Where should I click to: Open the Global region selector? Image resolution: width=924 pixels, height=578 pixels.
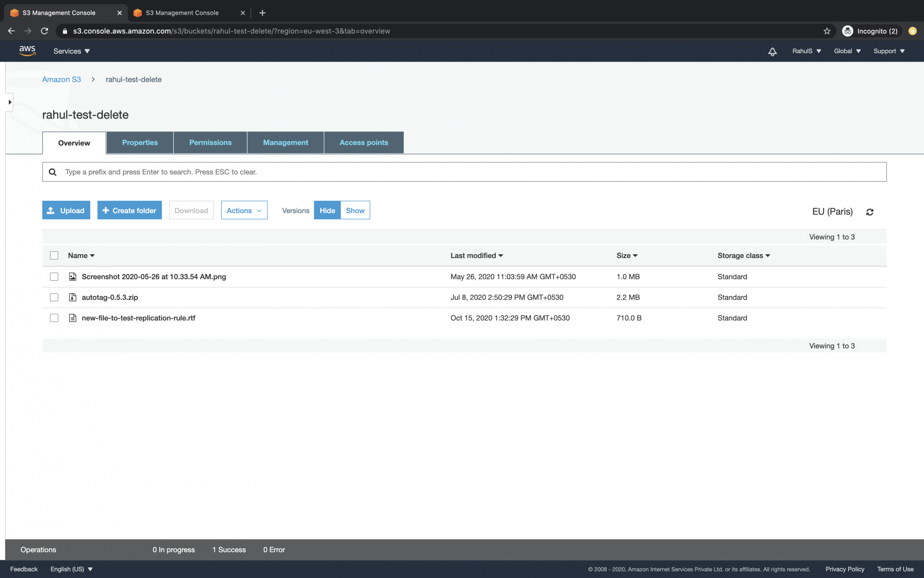point(847,51)
